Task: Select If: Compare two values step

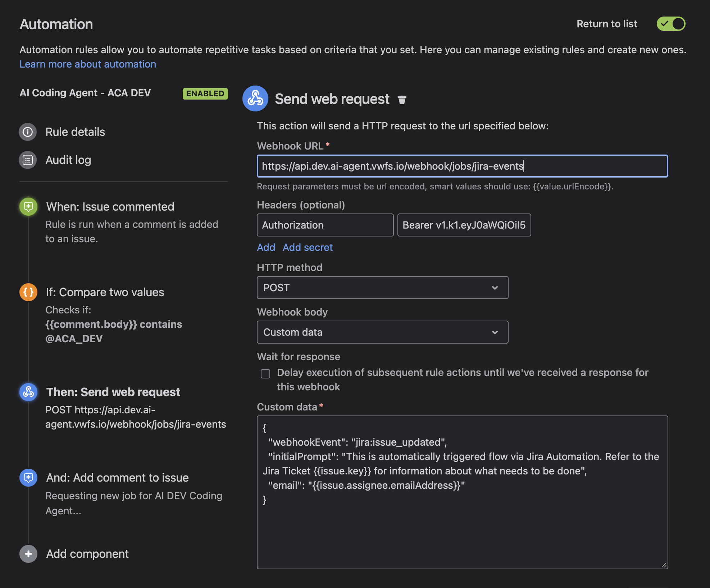Action: (105, 292)
